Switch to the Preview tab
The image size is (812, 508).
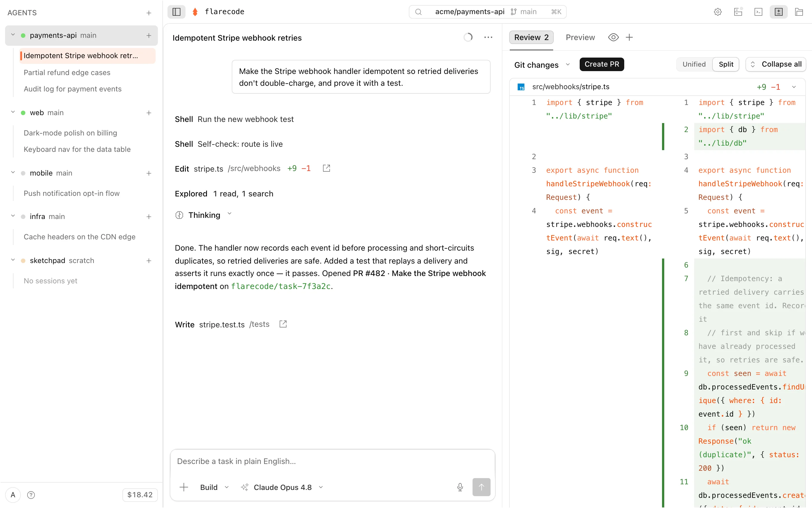click(x=580, y=37)
